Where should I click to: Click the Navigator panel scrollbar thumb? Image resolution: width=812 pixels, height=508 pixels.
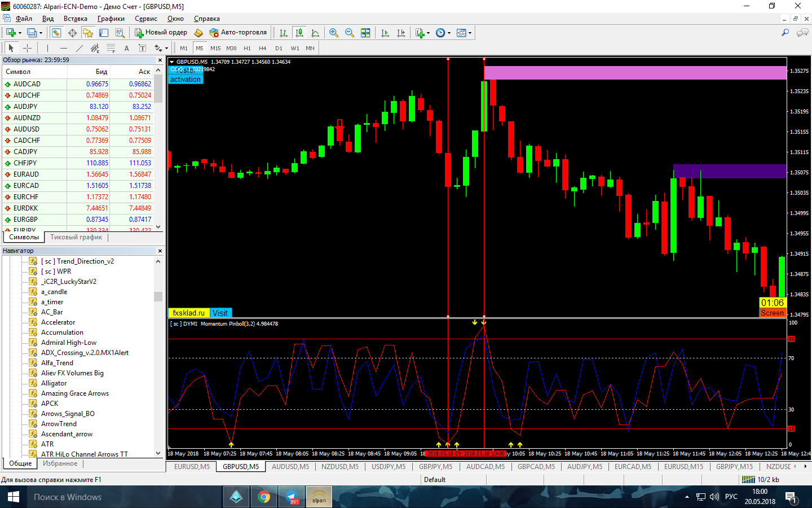(158, 296)
